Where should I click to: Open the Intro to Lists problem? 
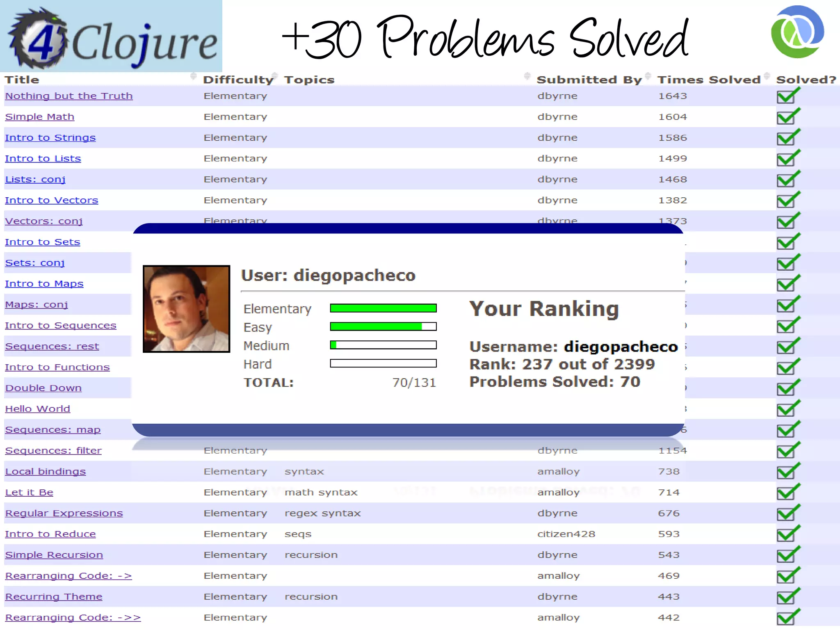point(43,159)
